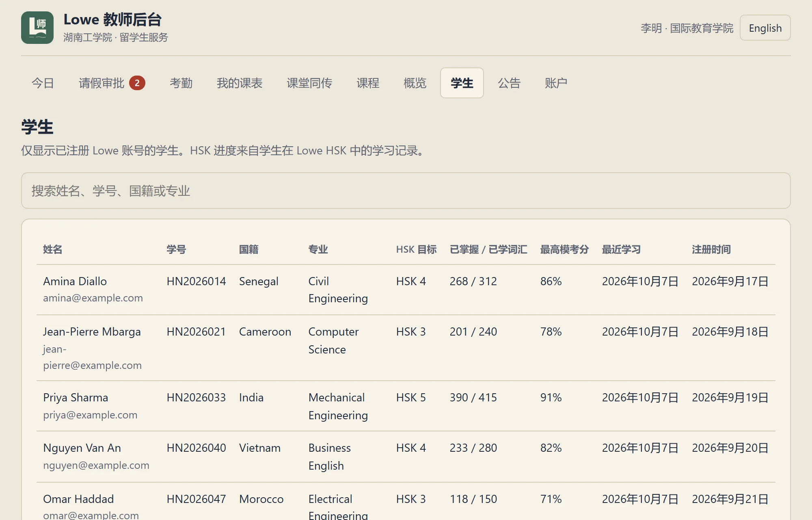Click student ID HN2026021
This screenshot has height=520, width=812.
click(196, 331)
